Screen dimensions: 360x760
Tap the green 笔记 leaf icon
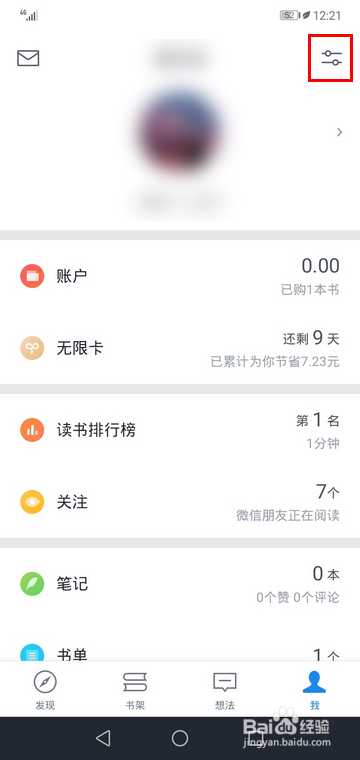pos(32,584)
